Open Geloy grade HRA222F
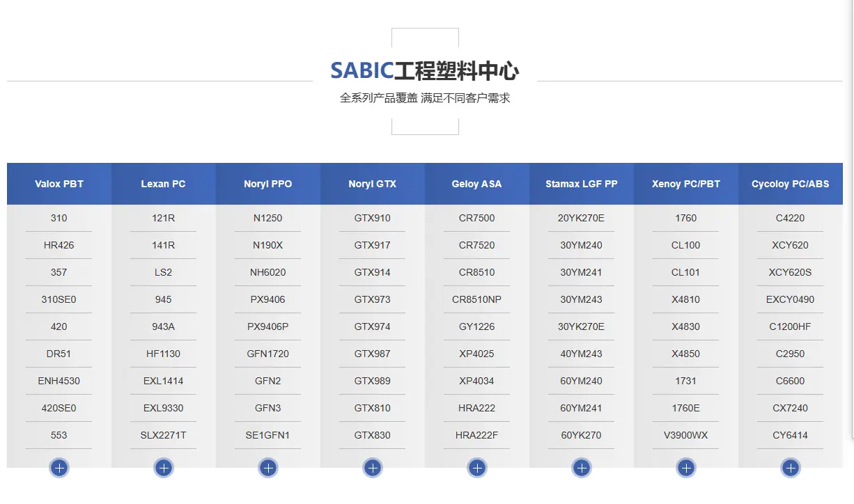This screenshot has height=504, width=854. tap(477, 435)
